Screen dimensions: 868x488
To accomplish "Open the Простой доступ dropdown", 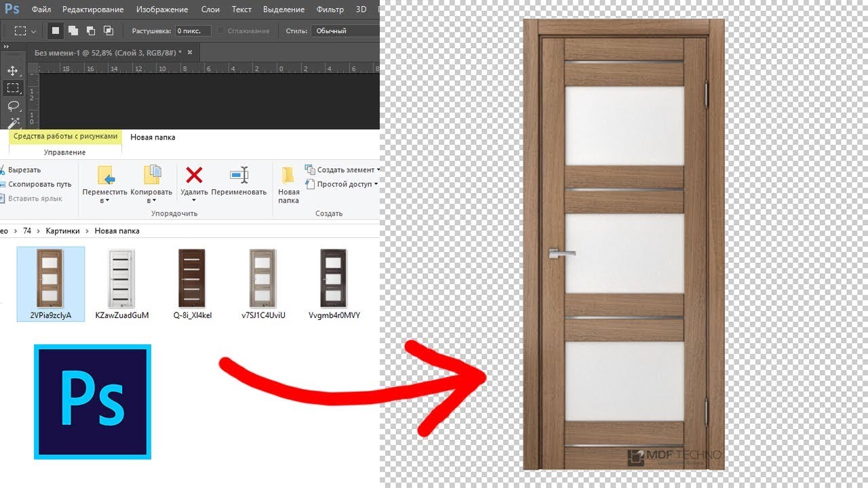I will [342, 184].
